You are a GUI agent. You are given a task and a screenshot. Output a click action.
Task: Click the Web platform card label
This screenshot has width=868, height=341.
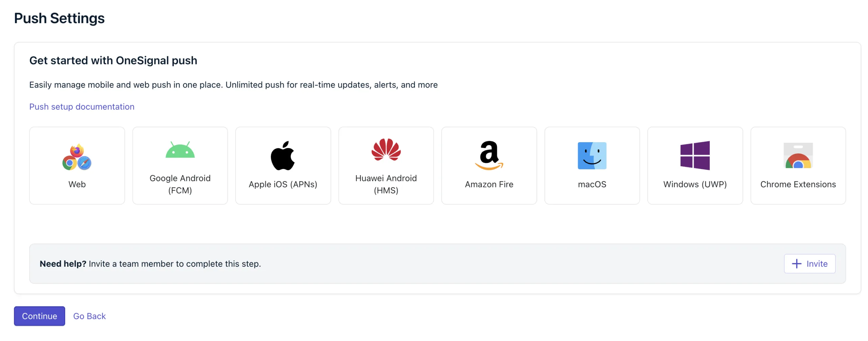pyautogui.click(x=77, y=184)
